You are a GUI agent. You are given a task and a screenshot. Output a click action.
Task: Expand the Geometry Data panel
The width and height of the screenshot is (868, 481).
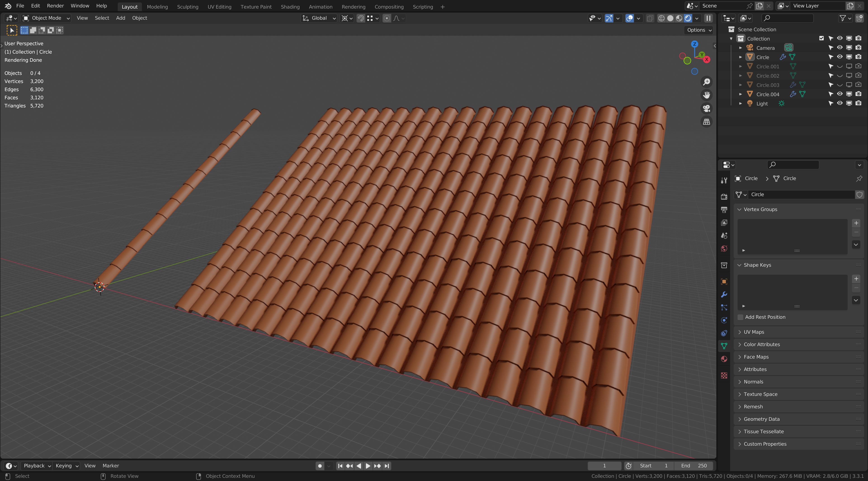pyautogui.click(x=799, y=419)
